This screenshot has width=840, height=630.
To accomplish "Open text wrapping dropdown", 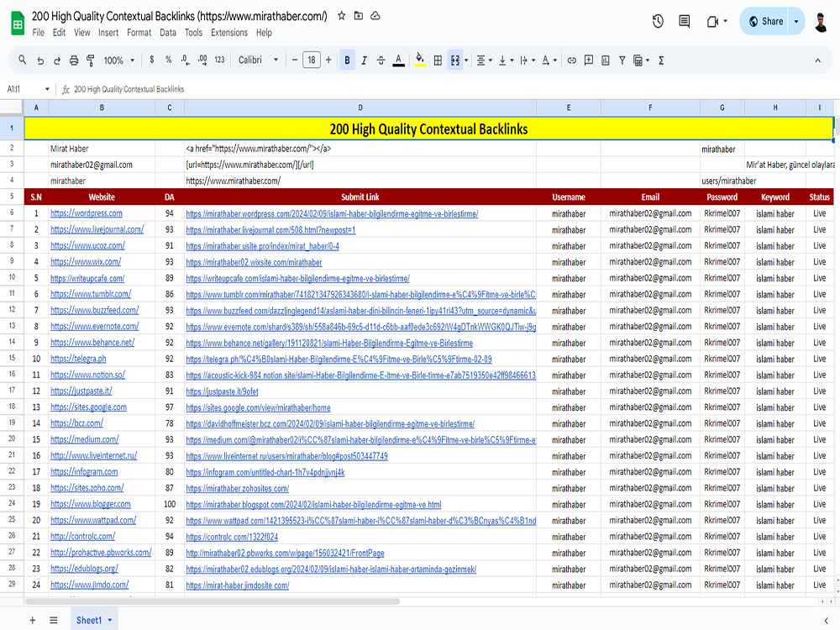I will pyautogui.click(x=528, y=60).
